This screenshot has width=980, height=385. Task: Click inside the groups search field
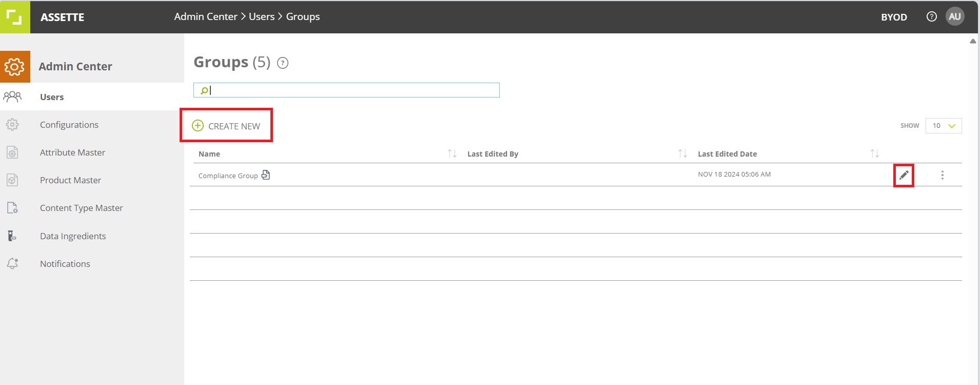346,90
